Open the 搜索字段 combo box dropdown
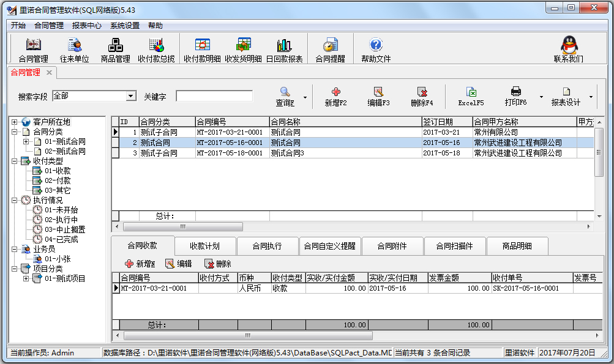Viewport: 614px width, 364px height. tap(131, 96)
